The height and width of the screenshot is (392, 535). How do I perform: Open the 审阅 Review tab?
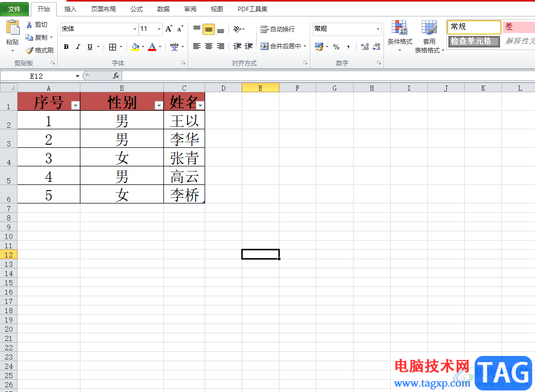tap(190, 9)
